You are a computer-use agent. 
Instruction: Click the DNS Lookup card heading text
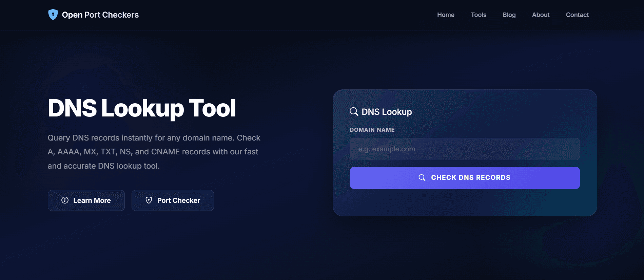(387, 112)
